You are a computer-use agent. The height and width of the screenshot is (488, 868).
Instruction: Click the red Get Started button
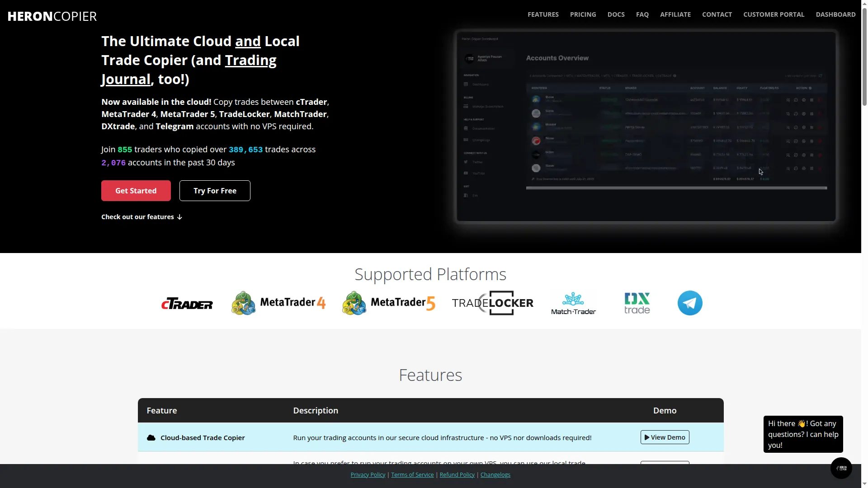(136, 191)
